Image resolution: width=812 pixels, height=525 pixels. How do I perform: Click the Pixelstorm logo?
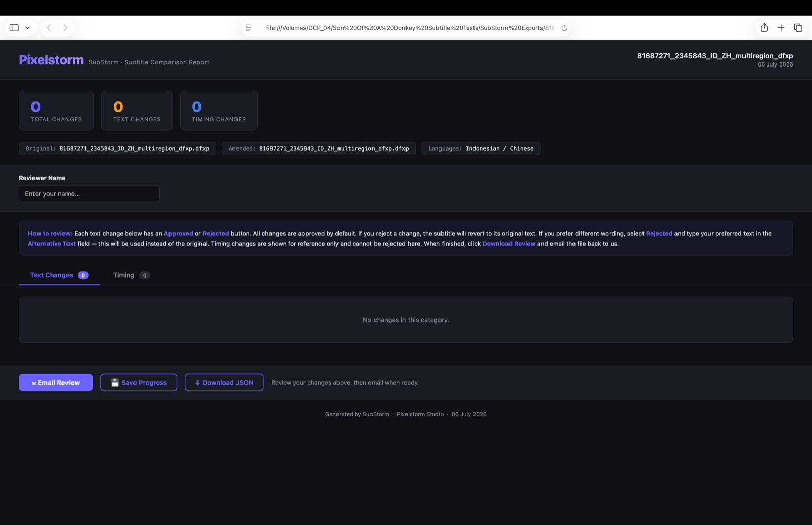click(51, 60)
